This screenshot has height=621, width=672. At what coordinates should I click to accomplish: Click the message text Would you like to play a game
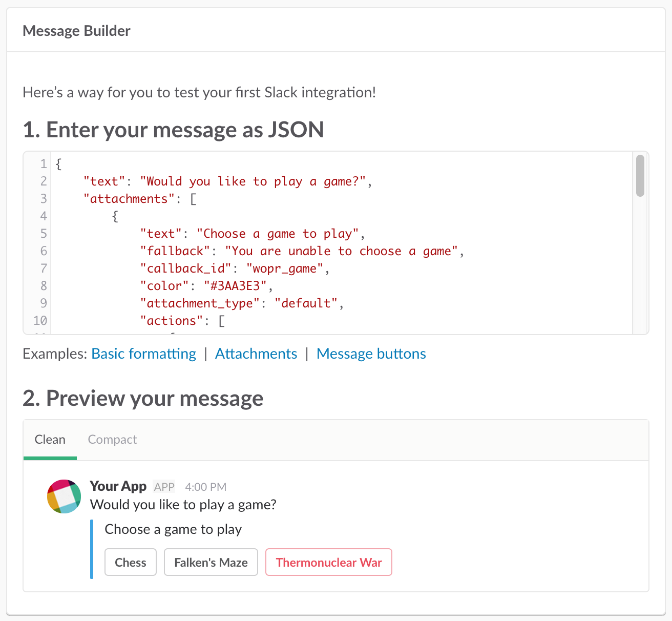click(x=183, y=505)
